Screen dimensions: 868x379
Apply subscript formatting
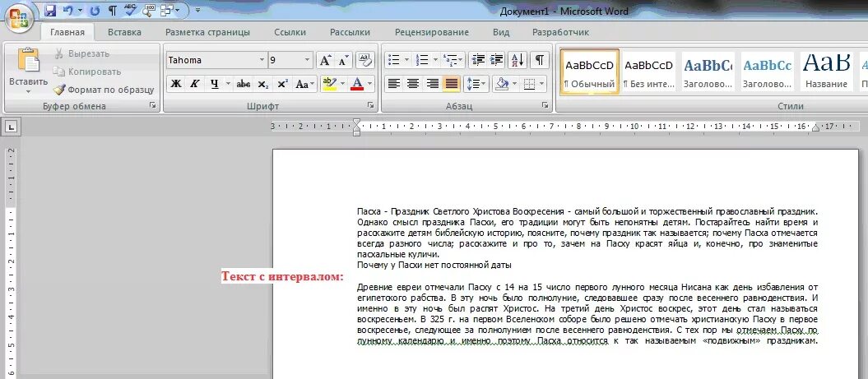263,84
